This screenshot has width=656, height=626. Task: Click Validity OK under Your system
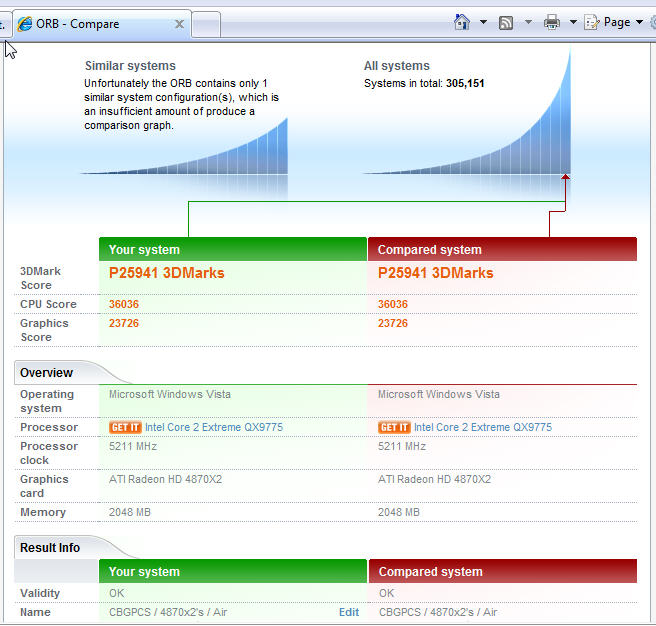[x=117, y=593]
